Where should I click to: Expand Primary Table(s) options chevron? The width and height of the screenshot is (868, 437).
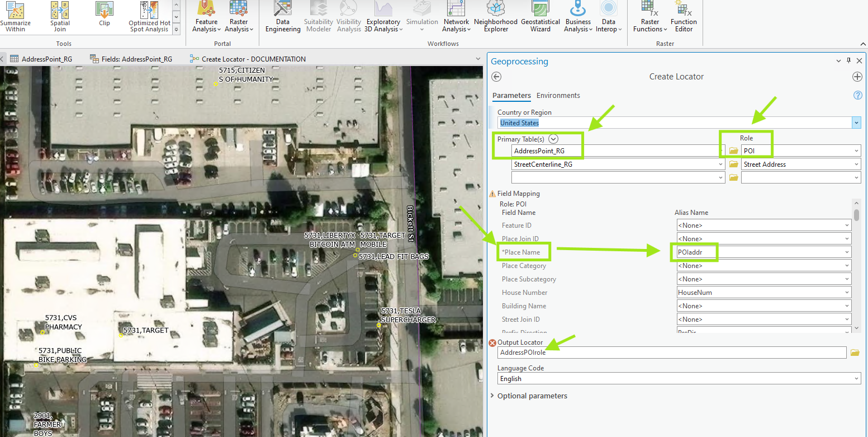(553, 139)
